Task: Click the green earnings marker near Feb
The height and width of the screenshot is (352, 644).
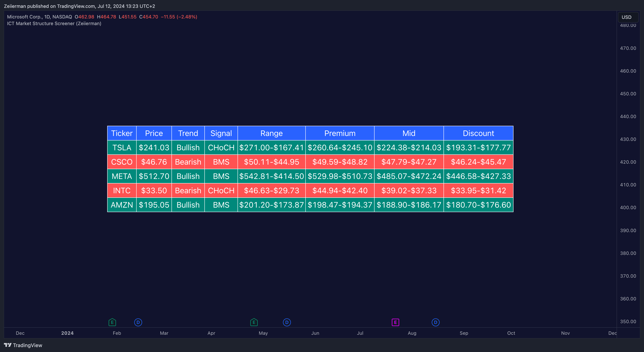Action: [112, 322]
